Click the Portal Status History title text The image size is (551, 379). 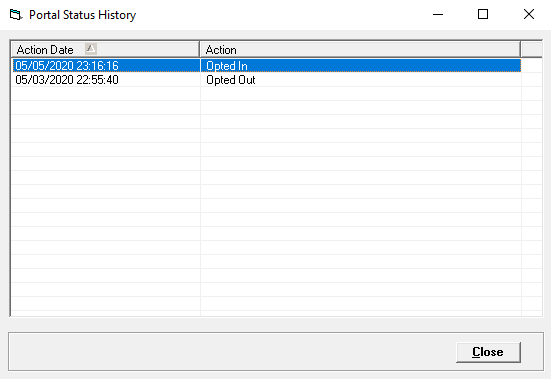tap(82, 15)
